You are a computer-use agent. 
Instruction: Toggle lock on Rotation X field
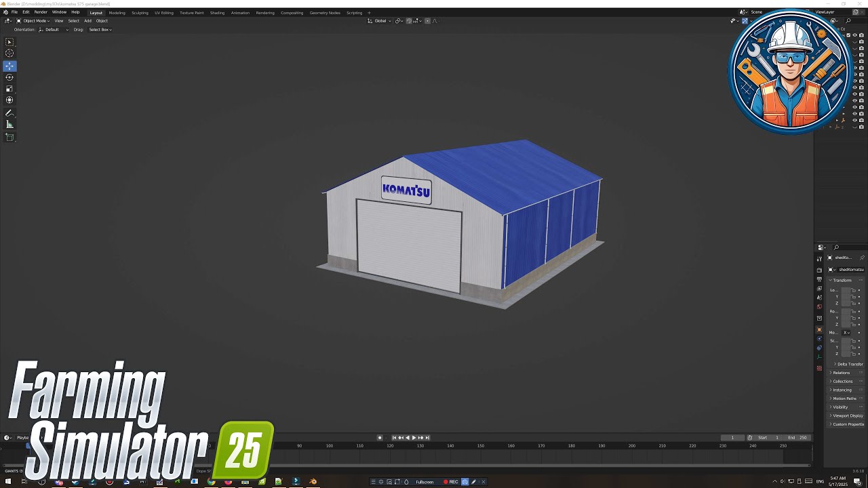(853, 311)
